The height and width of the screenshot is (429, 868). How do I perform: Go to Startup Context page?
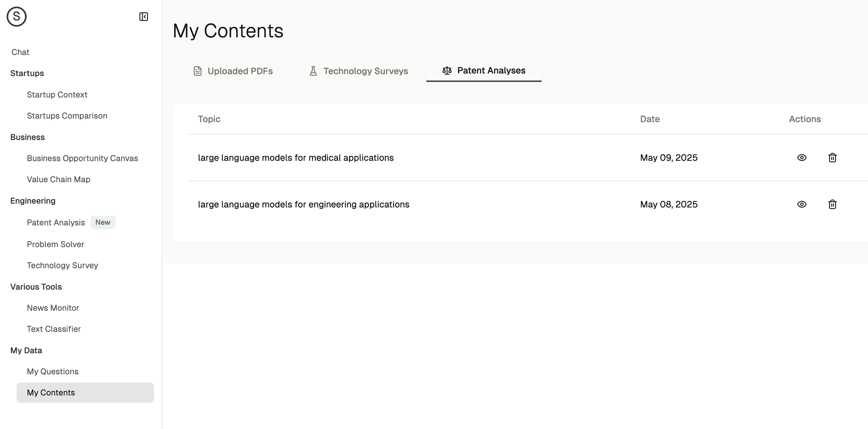(57, 95)
